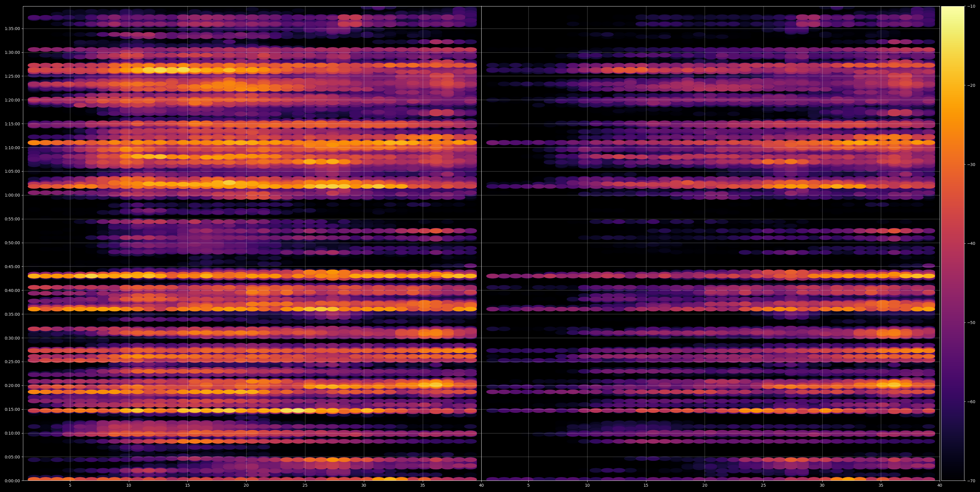Select the 0:30:00 time label
This screenshot has width=980, height=492.
pos(12,338)
